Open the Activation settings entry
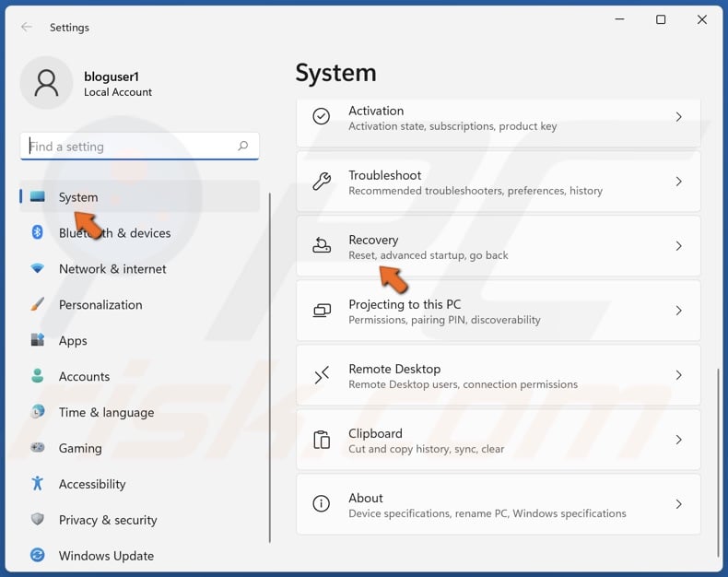The image size is (728, 577). tap(499, 123)
